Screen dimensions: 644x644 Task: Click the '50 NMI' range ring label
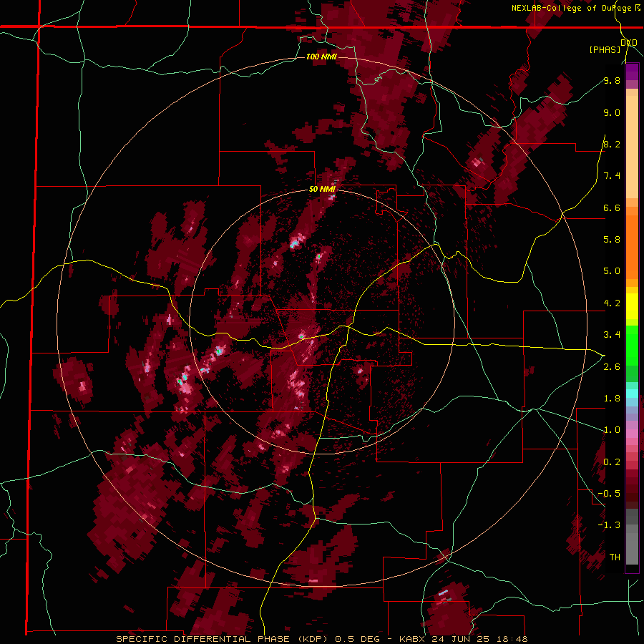322,190
